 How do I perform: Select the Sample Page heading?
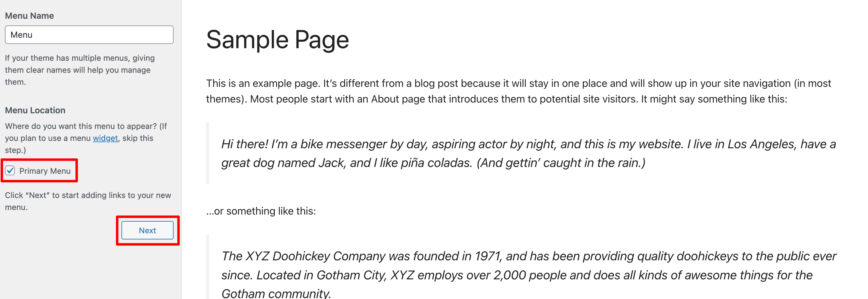pyautogui.click(x=277, y=40)
